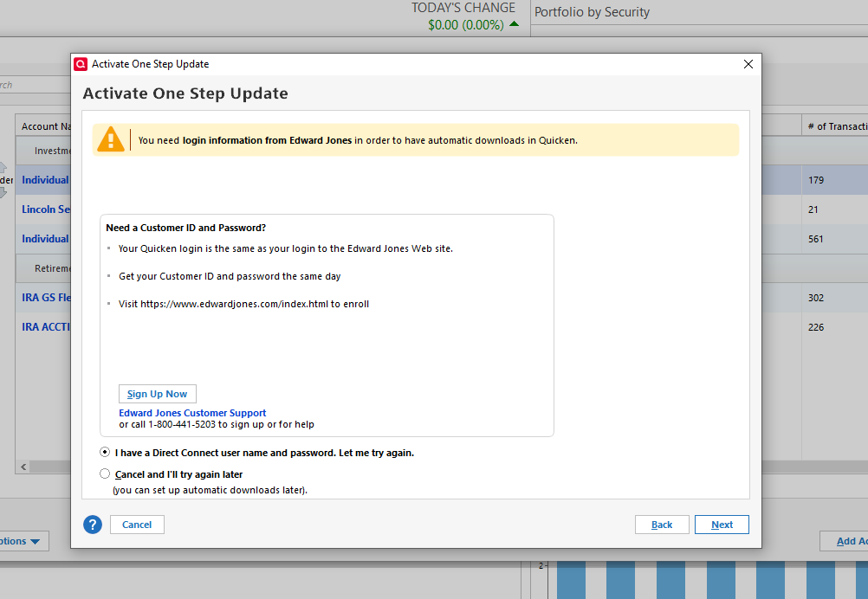The height and width of the screenshot is (599, 868).
Task: Open the Individual account with 179 transactions
Action: (x=45, y=180)
